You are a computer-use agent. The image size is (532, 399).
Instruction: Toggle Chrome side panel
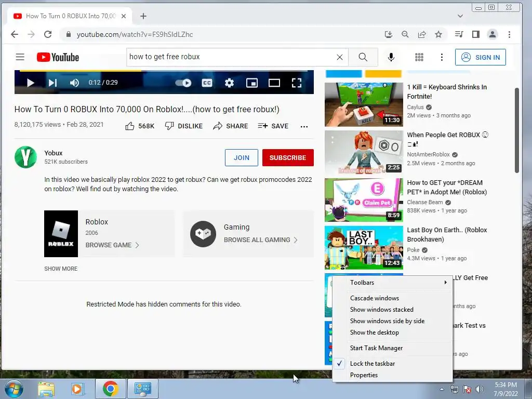click(476, 34)
